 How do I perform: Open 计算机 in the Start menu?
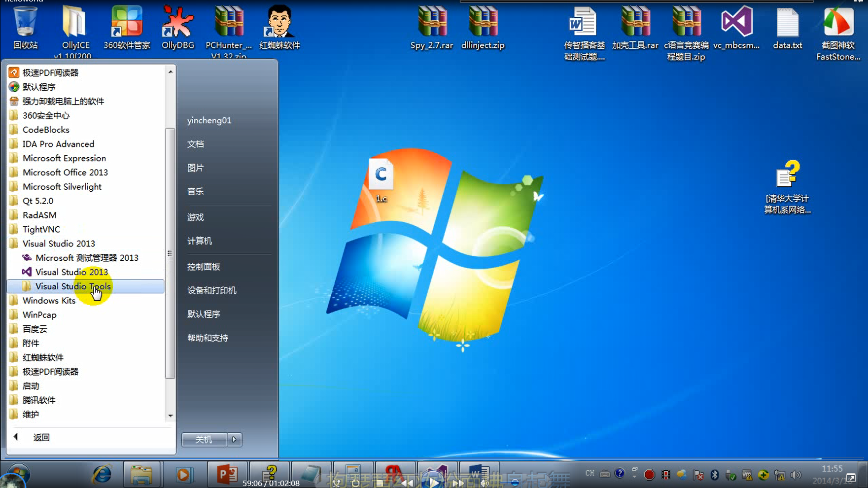pyautogui.click(x=200, y=241)
